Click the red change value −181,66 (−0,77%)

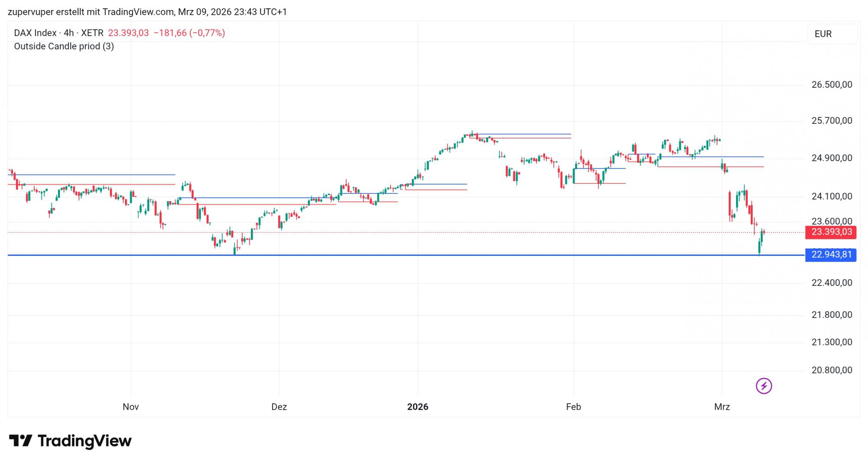pyautogui.click(x=189, y=33)
